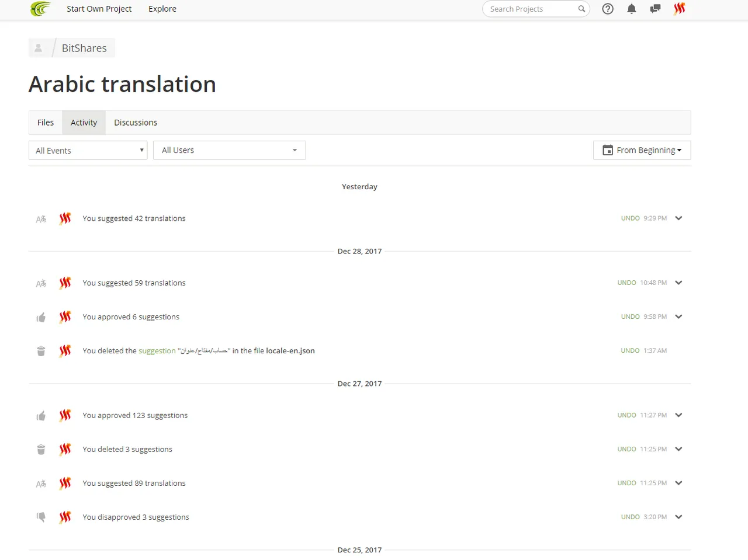Click the Yesterday date header

click(359, 187)
